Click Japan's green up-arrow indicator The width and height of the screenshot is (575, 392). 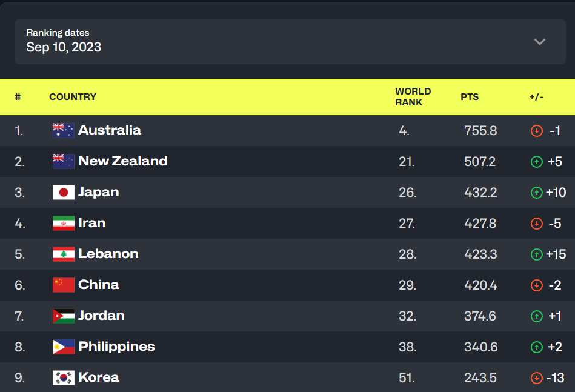(x=536, y=193)
